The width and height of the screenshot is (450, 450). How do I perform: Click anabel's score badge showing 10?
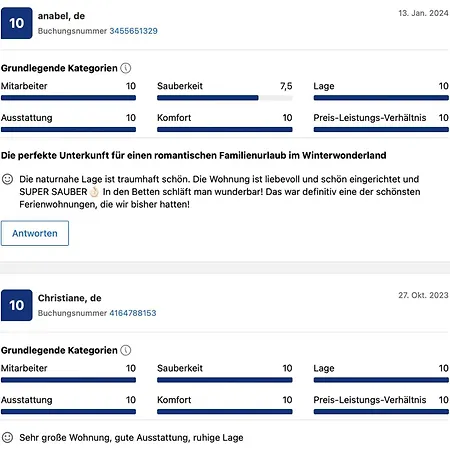coord(17,23)
